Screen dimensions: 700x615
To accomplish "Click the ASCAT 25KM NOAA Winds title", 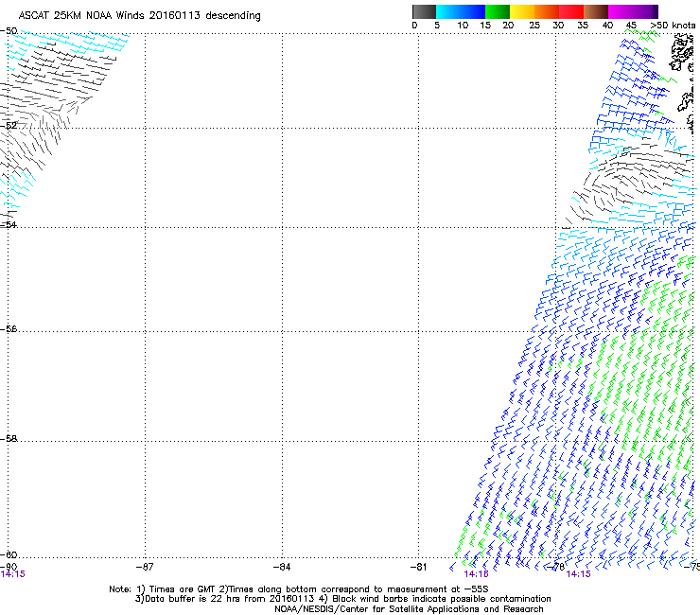I will (x=139, y=15).
